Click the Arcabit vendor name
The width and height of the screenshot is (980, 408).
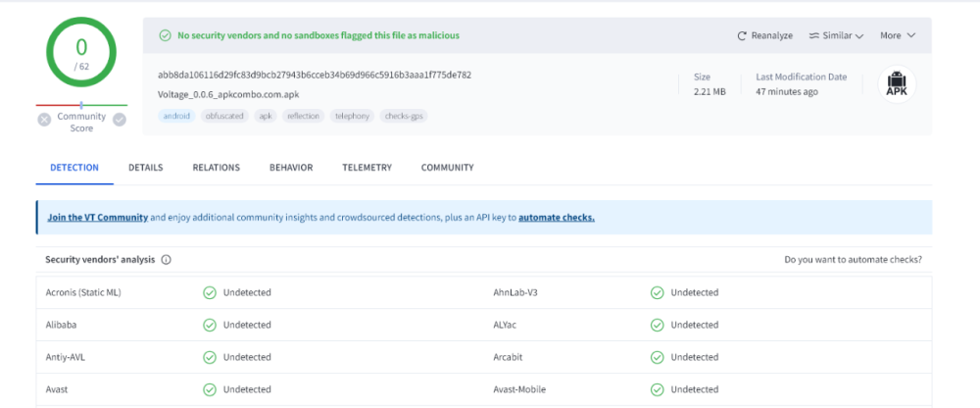(x=508, y=357)
